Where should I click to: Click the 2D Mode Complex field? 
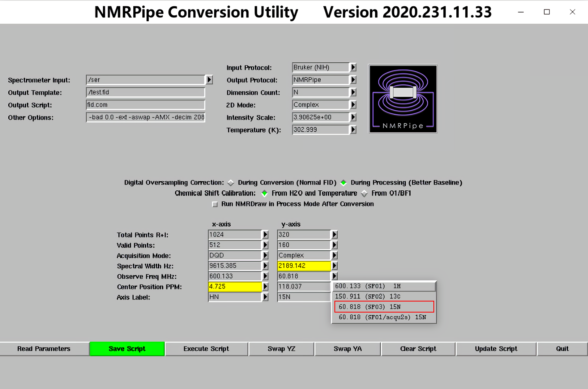click(x=321, y=105)
